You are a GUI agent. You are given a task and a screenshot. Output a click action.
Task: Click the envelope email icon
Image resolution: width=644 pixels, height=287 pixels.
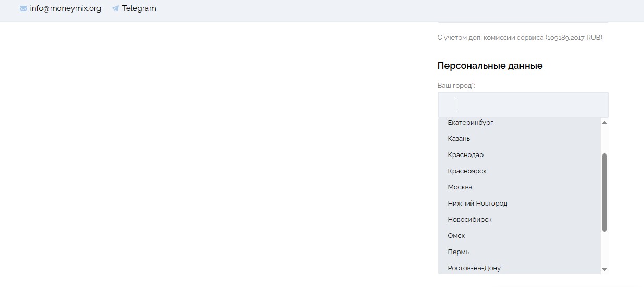23,9
